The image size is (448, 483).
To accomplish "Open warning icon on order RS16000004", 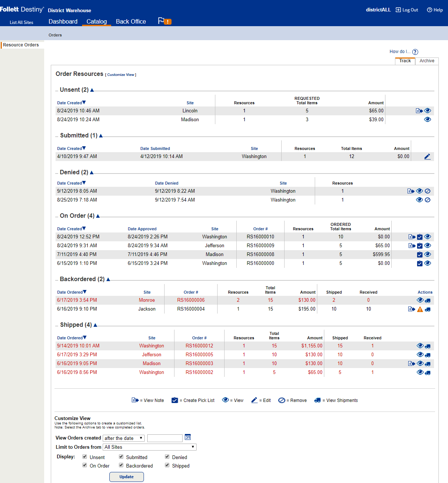I will coord(420,309).
